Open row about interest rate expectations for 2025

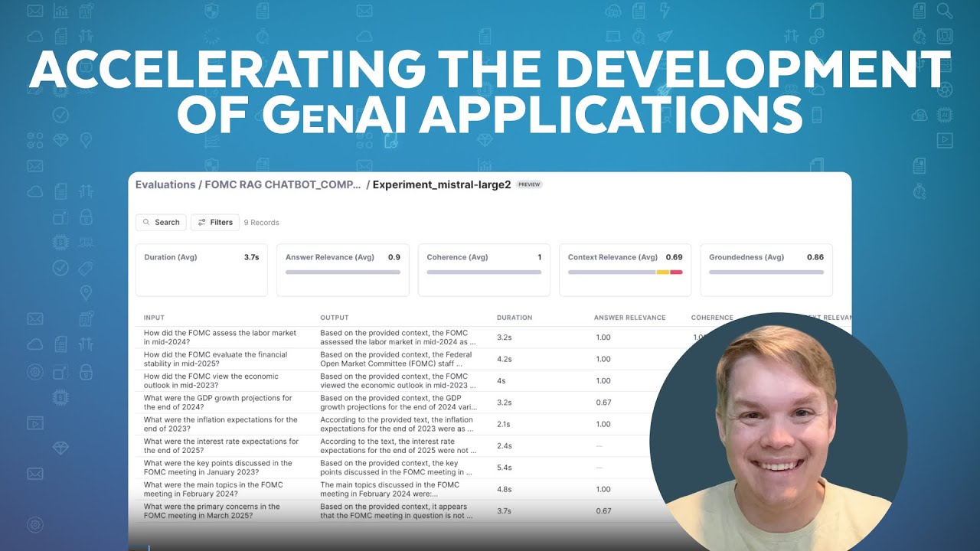[x=221, y=445]
